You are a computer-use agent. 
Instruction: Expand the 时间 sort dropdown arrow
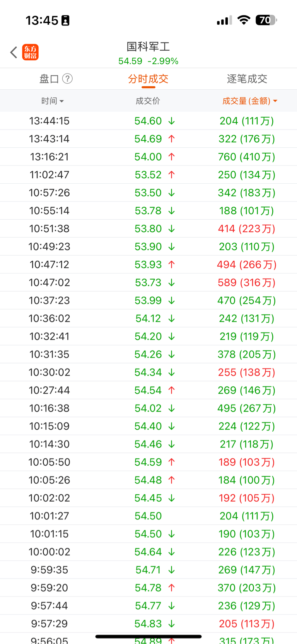pos(62,101)
